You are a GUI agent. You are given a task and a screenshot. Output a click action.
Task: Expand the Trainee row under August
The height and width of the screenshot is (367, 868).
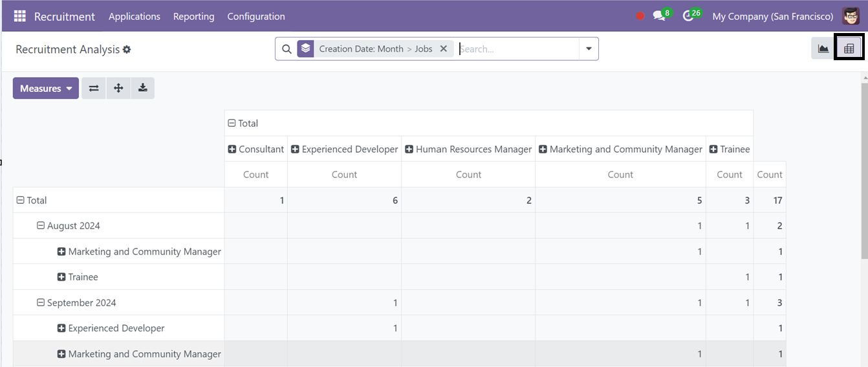61,277
